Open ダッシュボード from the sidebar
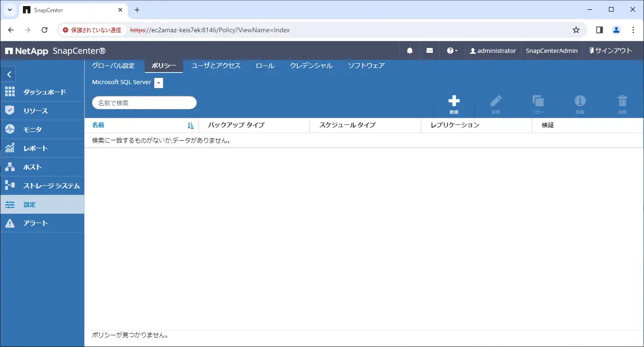This screenshot has width=644, height=347. tap(42, 92)
